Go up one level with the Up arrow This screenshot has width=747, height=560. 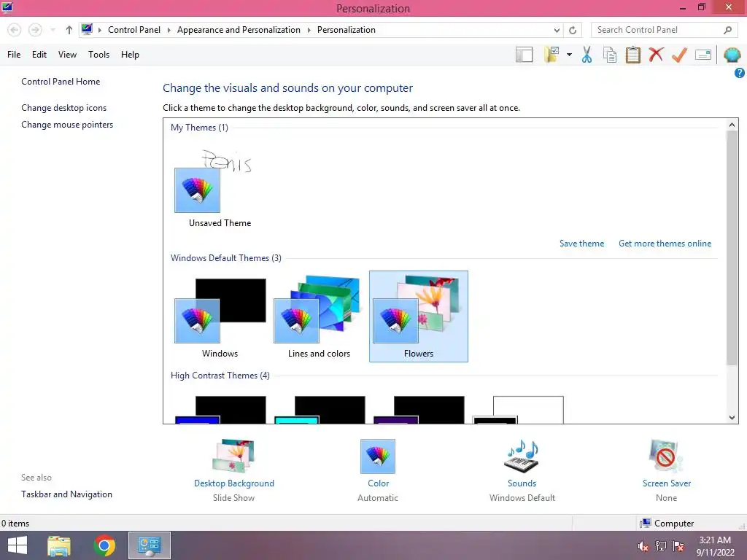pyautogui.click(x=69, y=30)
